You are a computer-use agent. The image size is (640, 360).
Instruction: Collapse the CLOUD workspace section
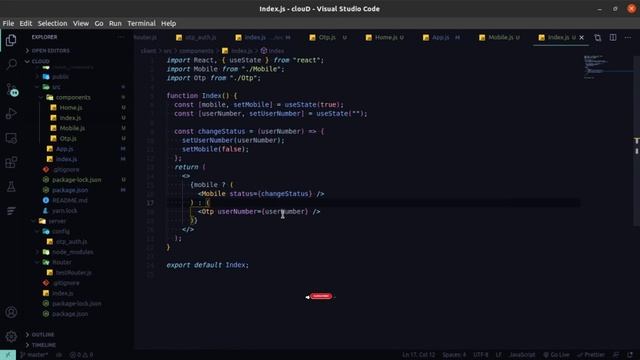tap(41, 61)
